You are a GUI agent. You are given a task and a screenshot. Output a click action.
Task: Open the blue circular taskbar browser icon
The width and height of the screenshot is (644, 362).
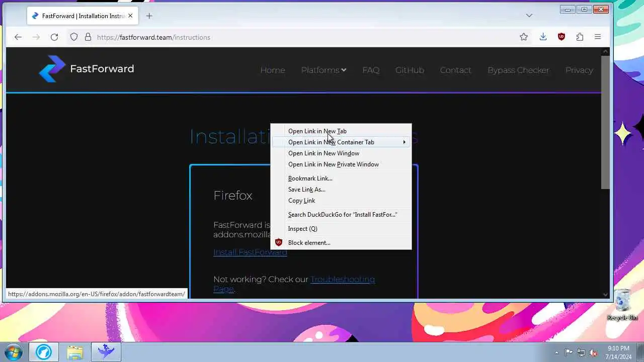pos(44,352)
